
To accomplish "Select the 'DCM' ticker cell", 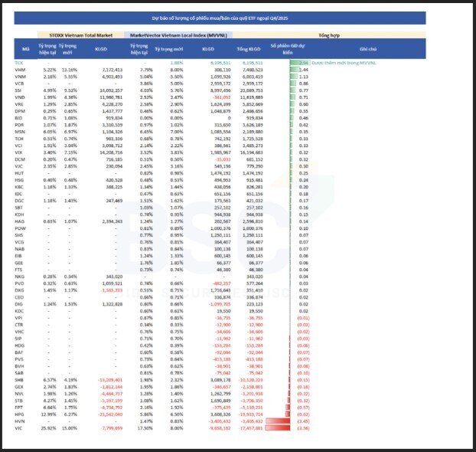I will (20, 159).
